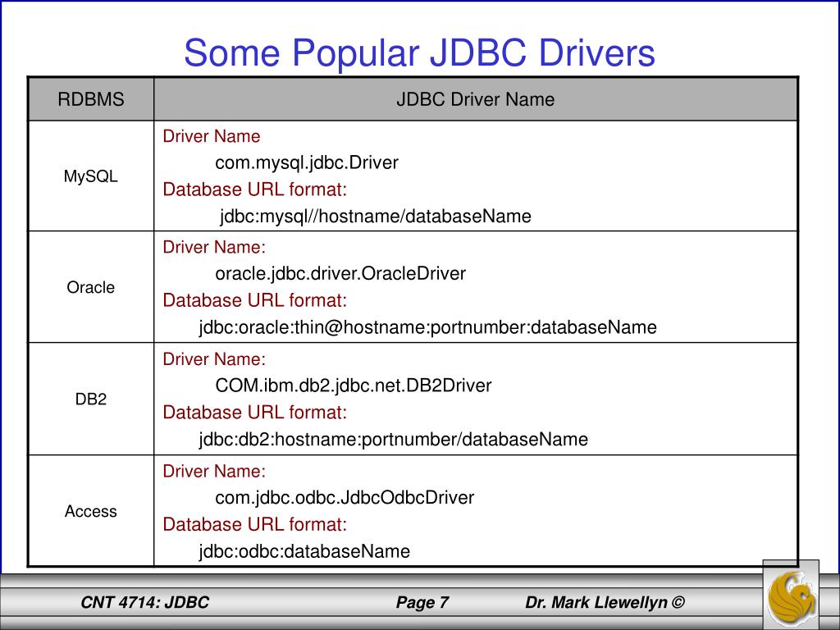Image resolution: width=840 pixels, height=630 pixels.
Task: Click 'jdbc:odbc:databaseName' text
Action: click(x=304, y=551)
